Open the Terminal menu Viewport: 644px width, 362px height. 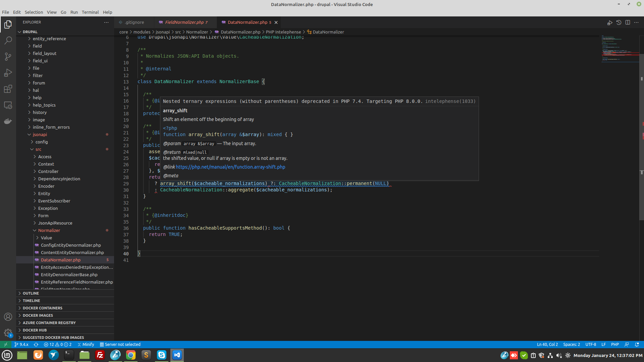pyautogui.click(x=90, y=12)
